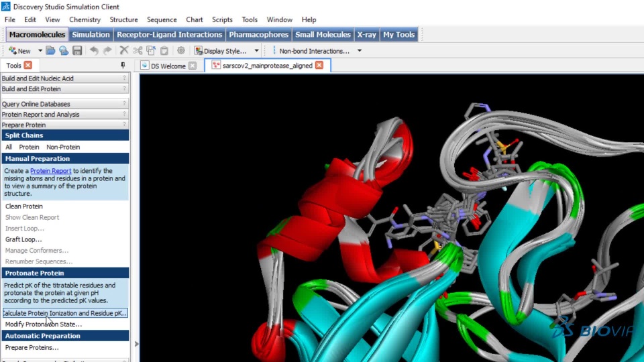Open the Chart menu

195,19
